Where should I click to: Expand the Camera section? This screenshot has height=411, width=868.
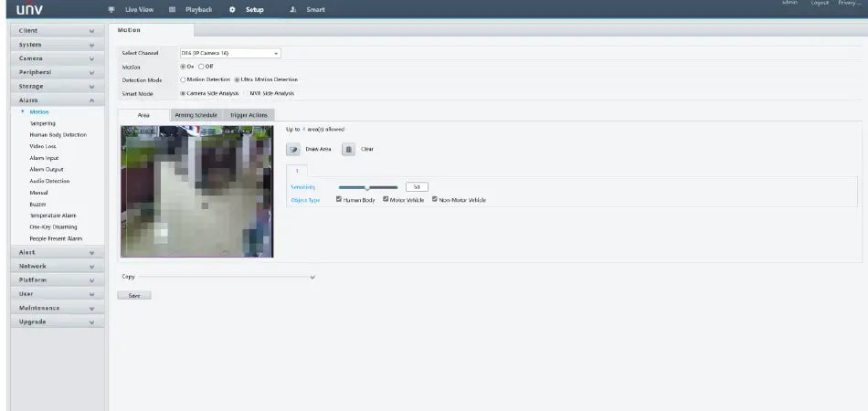[x=57, y=58]
